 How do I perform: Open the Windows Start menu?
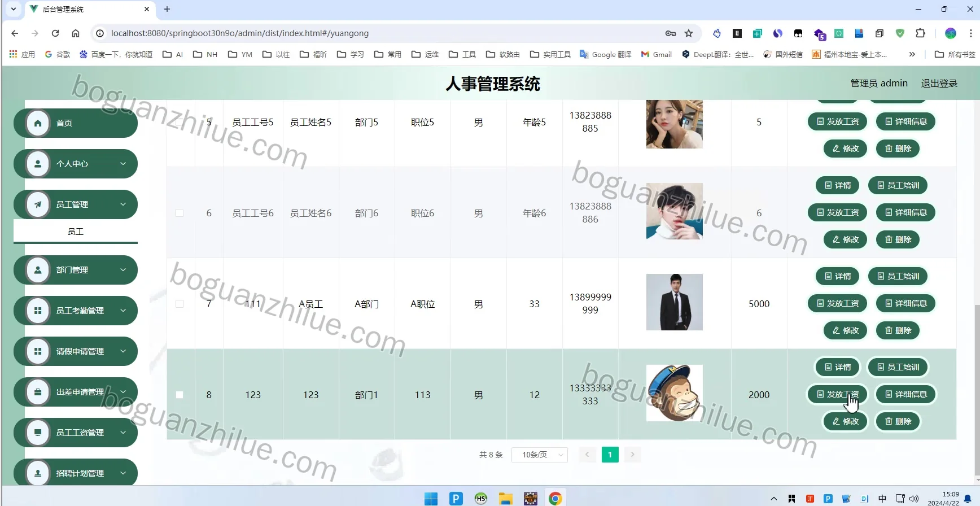pyautogui.click(x=431, y=499)
